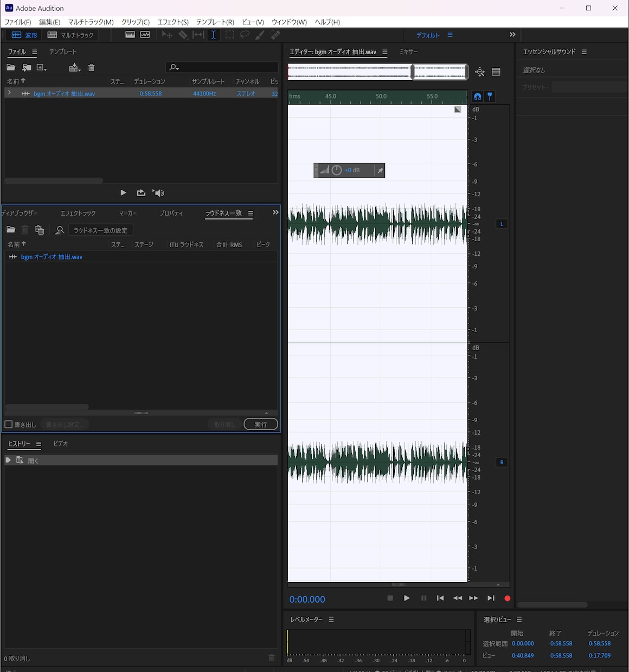
Task: Start playback with the transport Play button
Action: click(407, 598)
